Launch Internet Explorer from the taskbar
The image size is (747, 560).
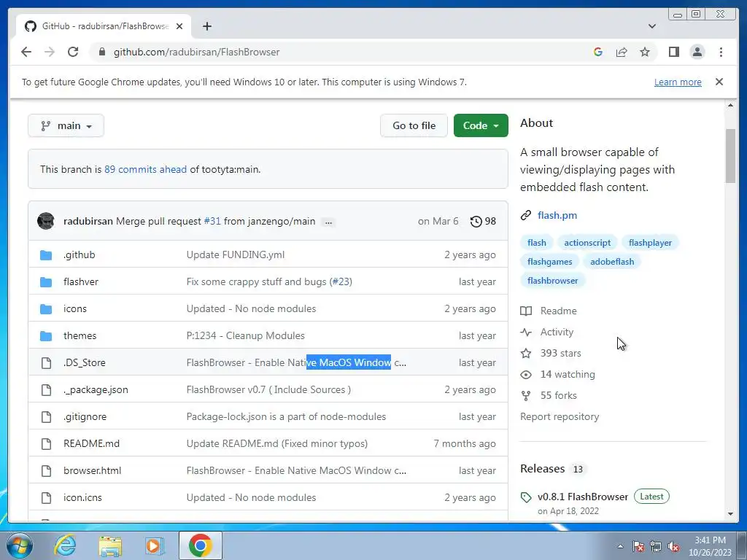tap(65, 545)
